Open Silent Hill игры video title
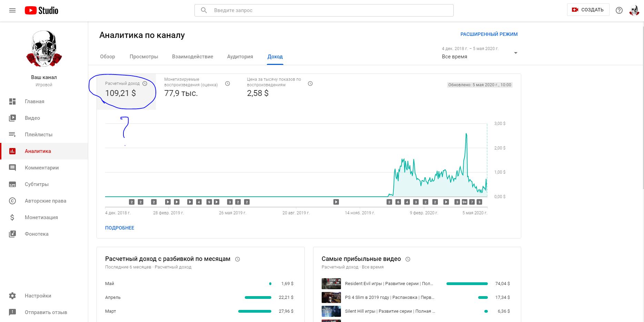This screenshot has width=644, height=322. click(390, 311)
